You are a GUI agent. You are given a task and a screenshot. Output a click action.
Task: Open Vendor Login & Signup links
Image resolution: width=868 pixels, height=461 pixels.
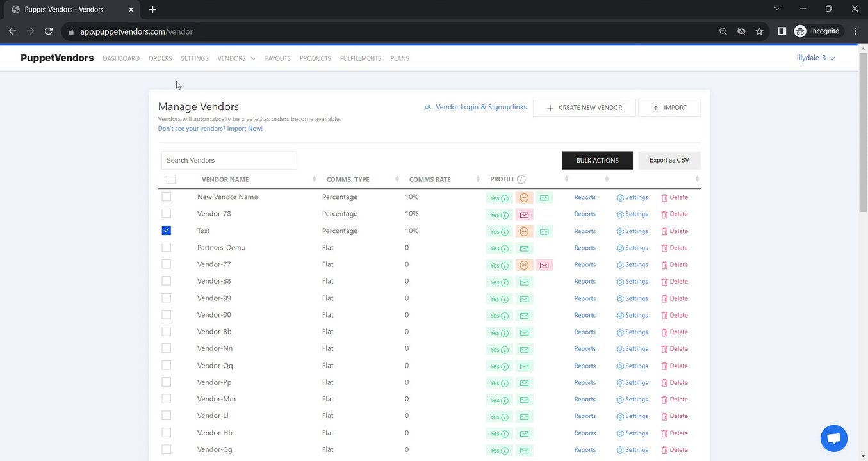(x=475, y=107)
